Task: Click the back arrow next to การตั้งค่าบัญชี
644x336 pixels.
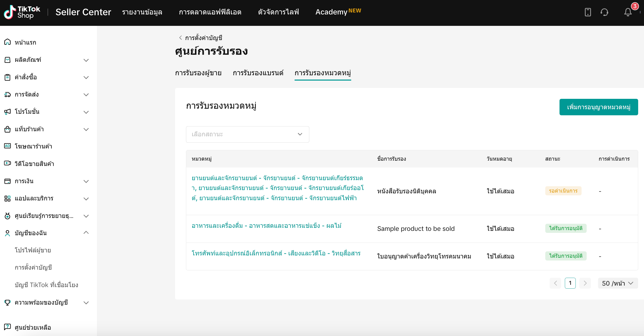Action: click(x=180, y=38)
